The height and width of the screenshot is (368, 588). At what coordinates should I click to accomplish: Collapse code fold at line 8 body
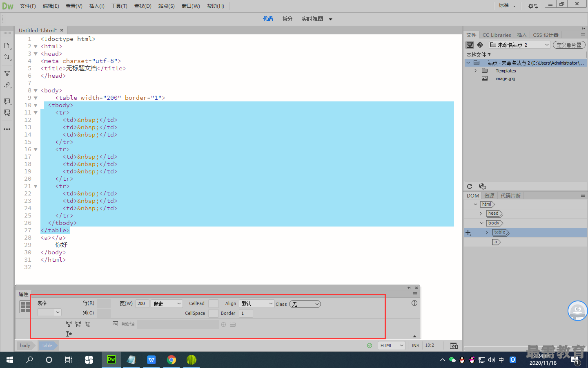[x=36, y=91]
